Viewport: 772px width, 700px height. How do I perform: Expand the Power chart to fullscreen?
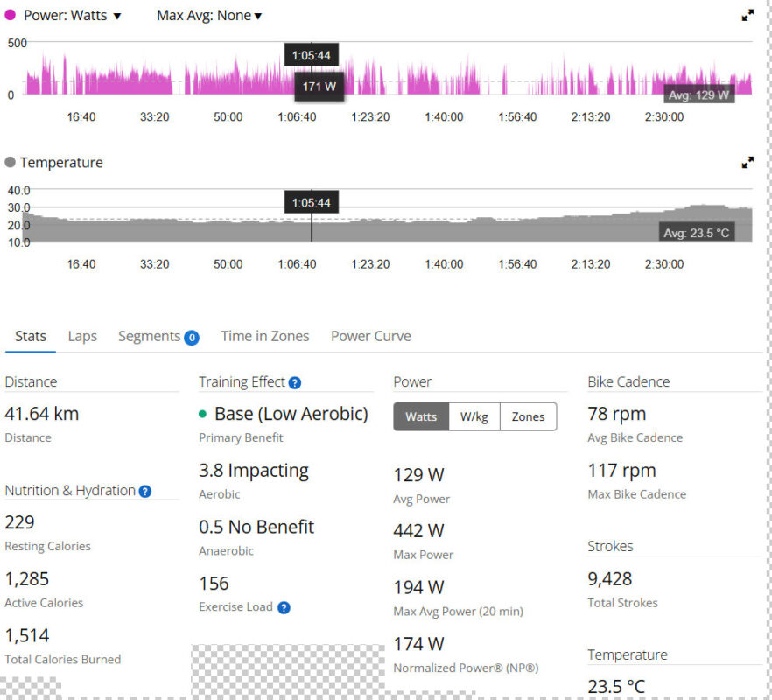click(x=747, y=15)
